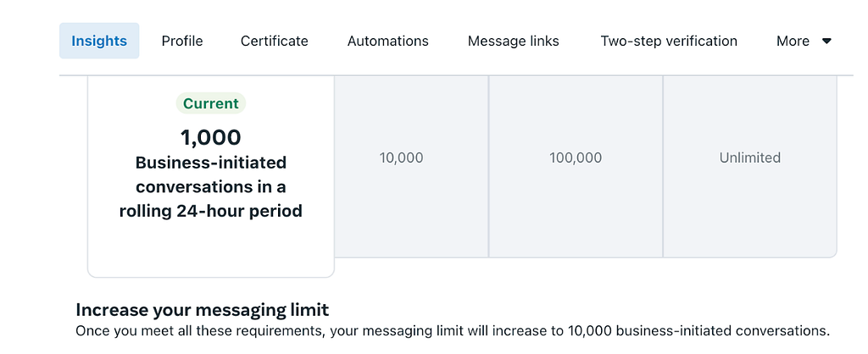Switch to Two-step verification tab

pyautogui.click(x=669, y=41)
